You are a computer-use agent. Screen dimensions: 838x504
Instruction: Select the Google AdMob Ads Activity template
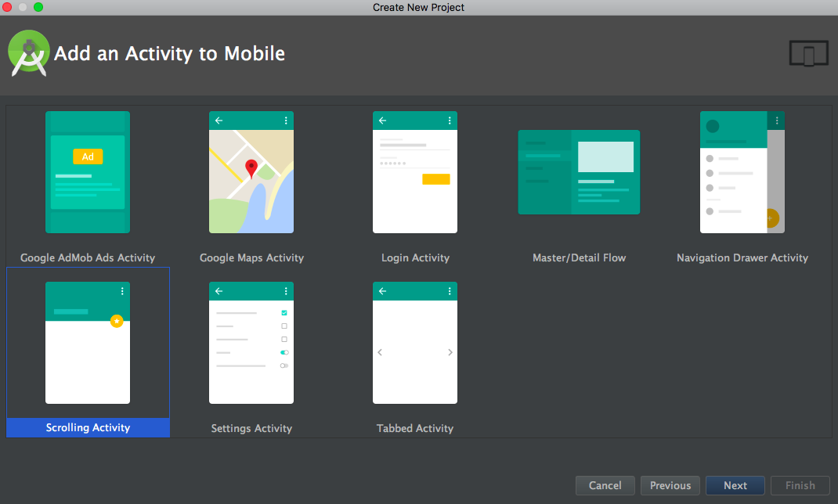pyautogui.click(x=87, y=172)
